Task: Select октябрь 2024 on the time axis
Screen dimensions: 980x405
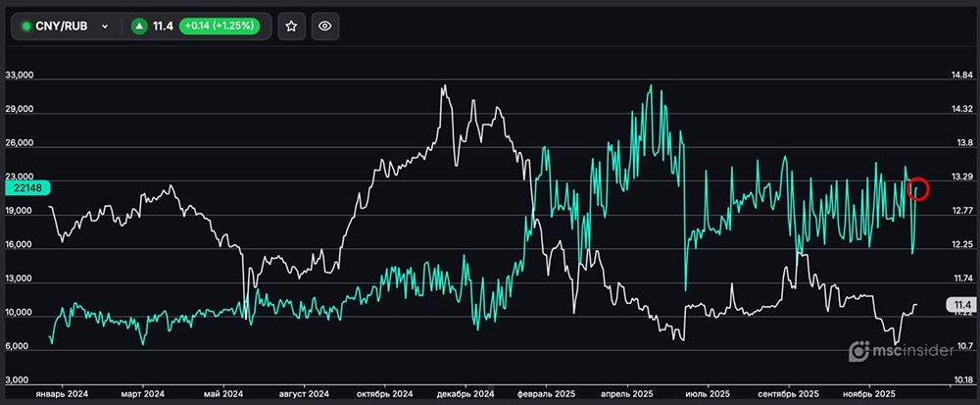Action: point(385,394)
